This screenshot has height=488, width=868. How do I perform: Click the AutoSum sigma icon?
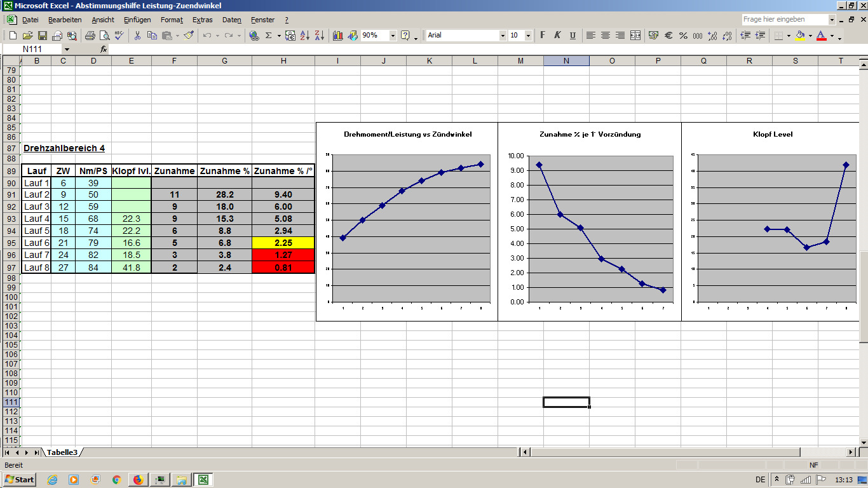(x=269, y=36)
